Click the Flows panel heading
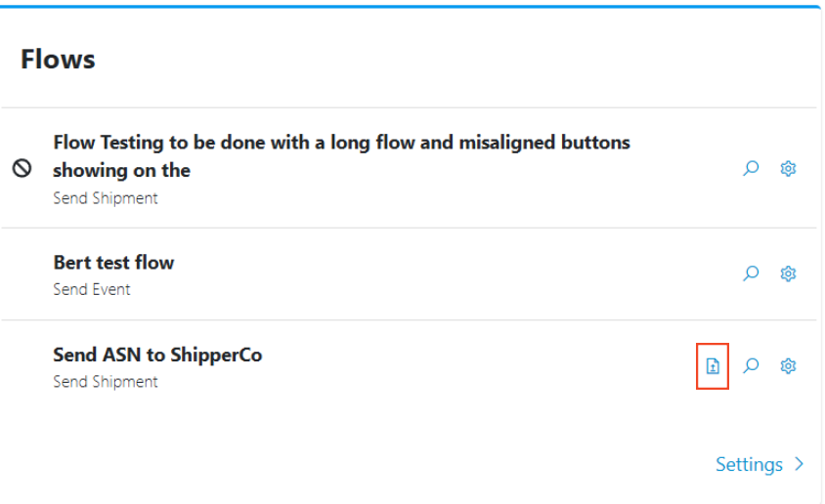 (x=58, y=59)
